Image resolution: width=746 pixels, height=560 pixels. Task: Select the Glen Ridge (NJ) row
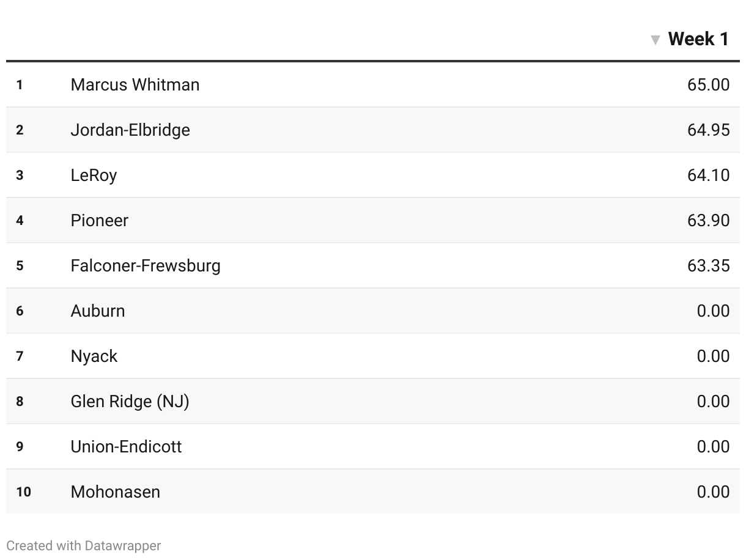coord(373,401)
